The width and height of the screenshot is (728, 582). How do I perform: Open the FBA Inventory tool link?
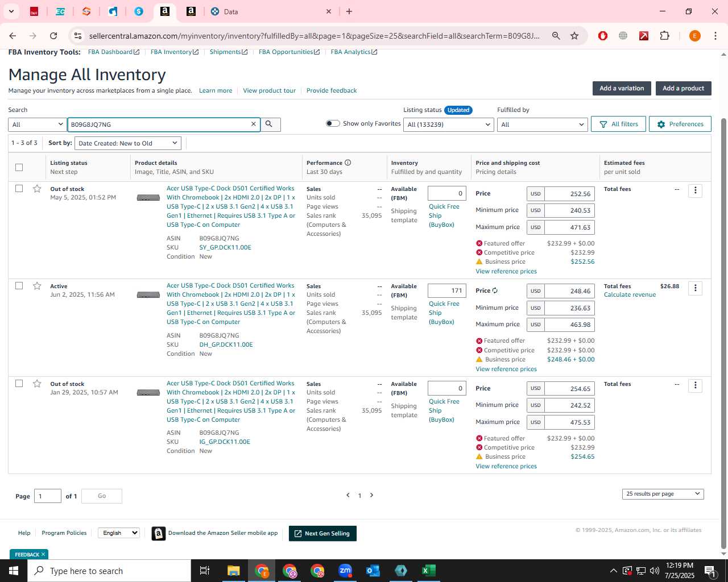[x=175, y=52]
